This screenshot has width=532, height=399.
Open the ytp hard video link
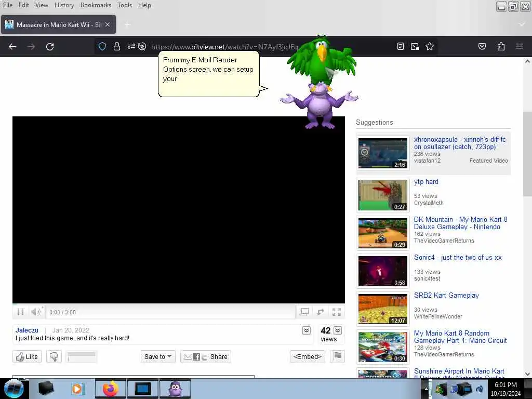click(x=426, y=181)
